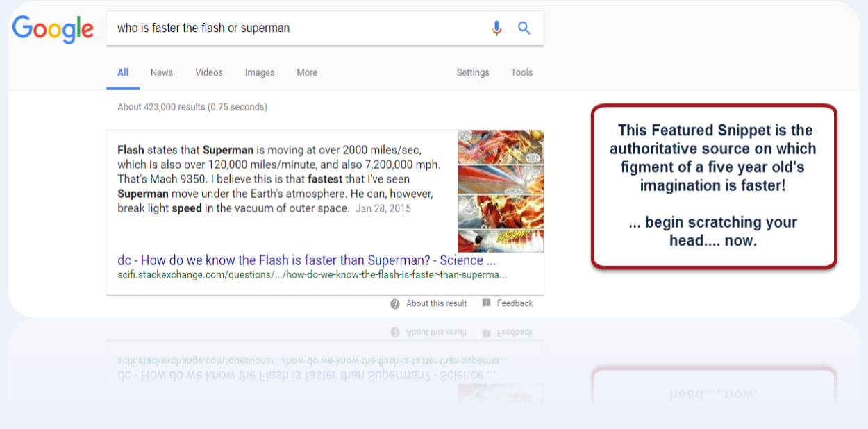Go to the Images tab
The image size is (868, 429).
260,72
